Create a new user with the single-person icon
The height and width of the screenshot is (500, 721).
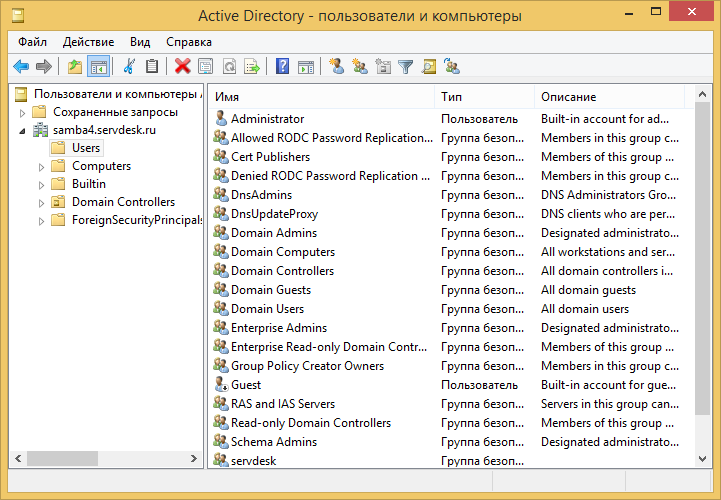point(337,66)
